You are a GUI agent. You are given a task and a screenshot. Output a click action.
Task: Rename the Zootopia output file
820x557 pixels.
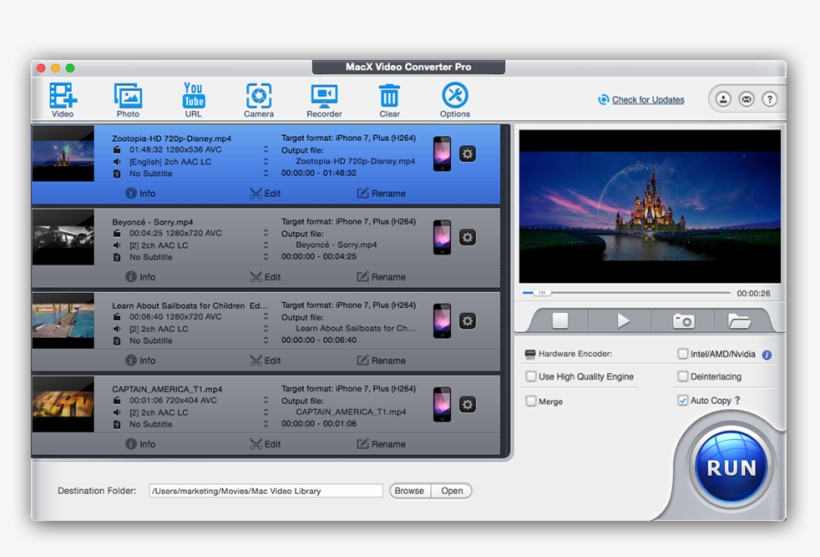point(381,194)
